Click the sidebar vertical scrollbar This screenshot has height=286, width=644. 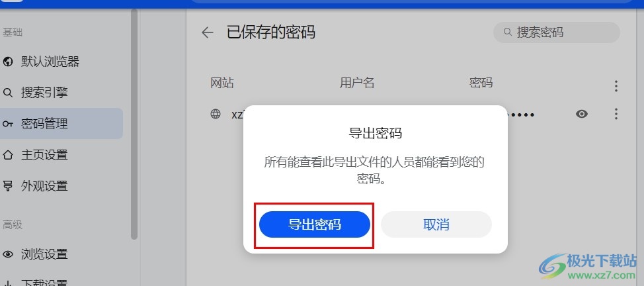[x=134, y=123]
